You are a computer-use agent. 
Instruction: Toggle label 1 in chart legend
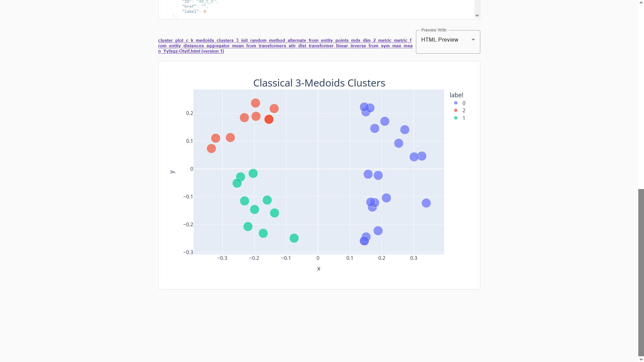tap(460, 118)
